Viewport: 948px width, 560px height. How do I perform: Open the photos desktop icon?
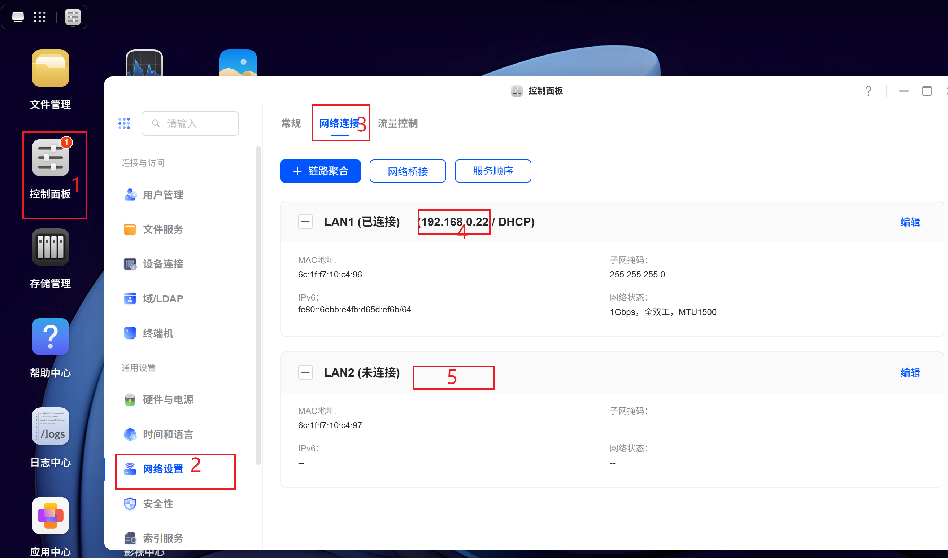(238, 63)
